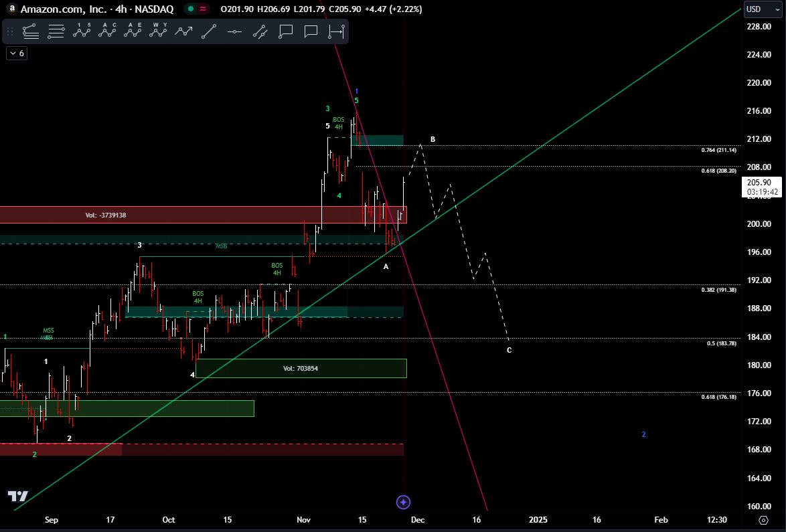Screen dimensions: 786x532
Task: Select the Horizontal Line tool
Action: [234, 31]
